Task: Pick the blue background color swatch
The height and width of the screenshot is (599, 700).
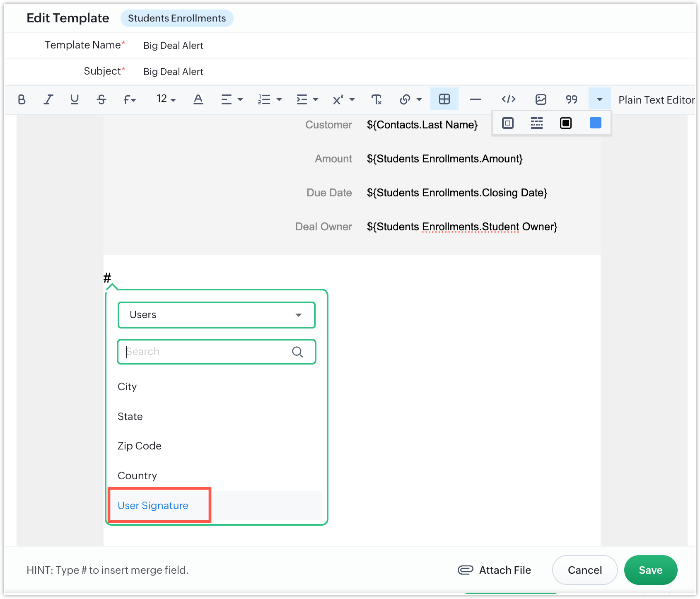Action: (x=595, y=123)
